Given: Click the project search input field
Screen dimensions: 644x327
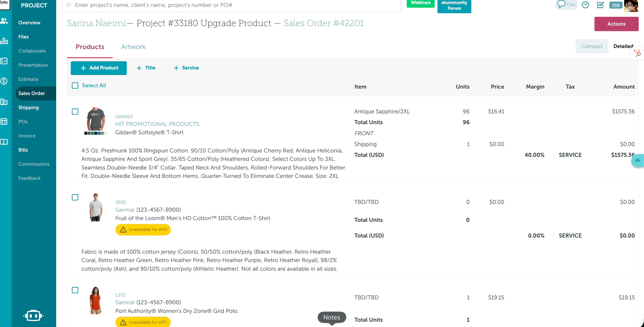Looking at the screenshot, I should tap(234, 5).
